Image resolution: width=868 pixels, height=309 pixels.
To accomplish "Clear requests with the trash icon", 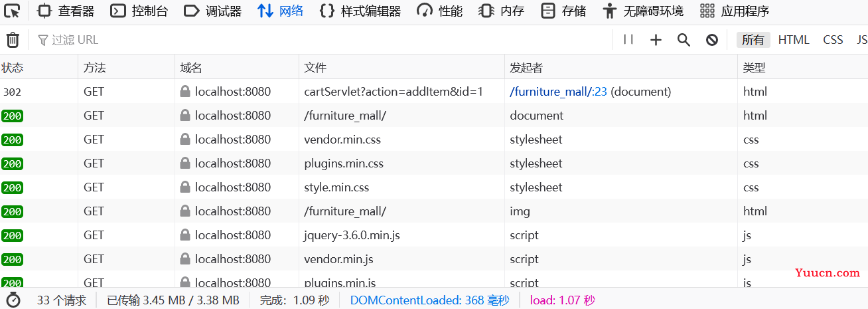I will [x=13, y=40].
